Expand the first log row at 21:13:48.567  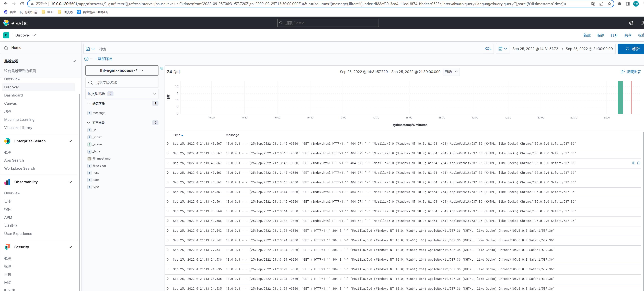(x=168, y=144)
